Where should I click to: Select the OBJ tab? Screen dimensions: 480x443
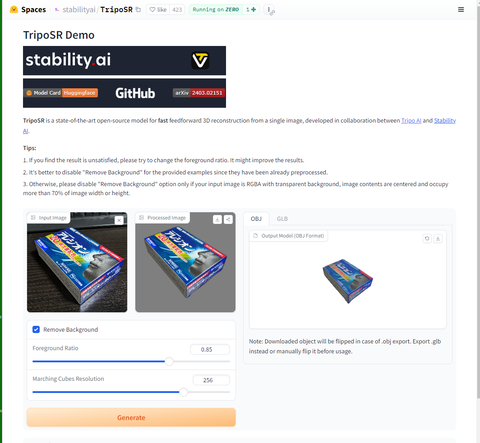click(256, 219)
